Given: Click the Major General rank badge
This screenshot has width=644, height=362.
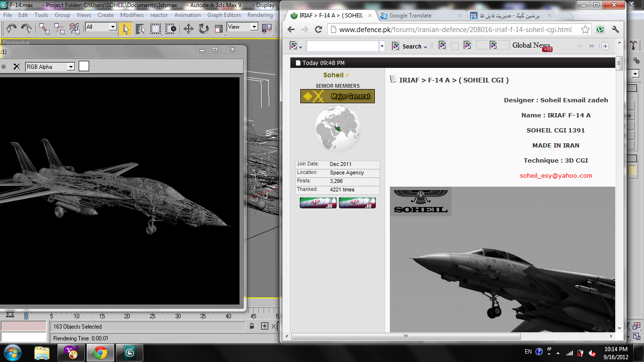Looking at the screenshot, I should pos(338,96).
